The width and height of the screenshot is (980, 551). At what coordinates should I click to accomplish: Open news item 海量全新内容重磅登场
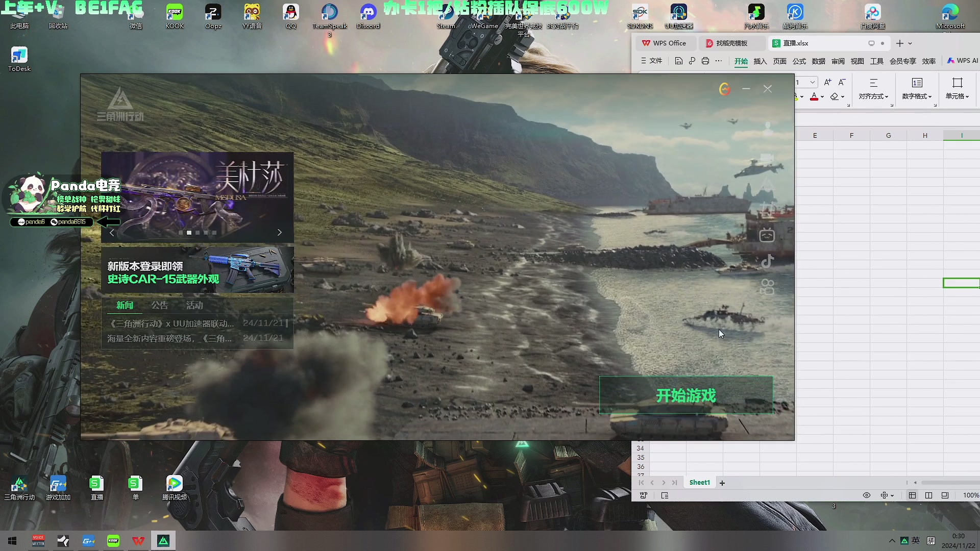(195, 338)
